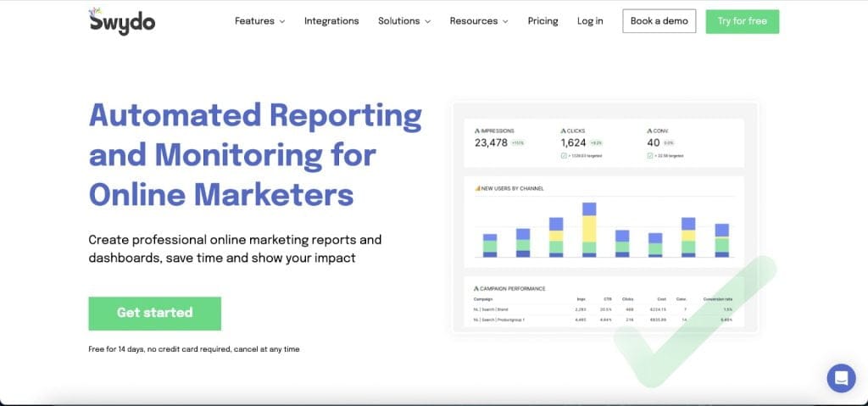The width and height of the screenshot is (868, 406).
Task: Go to the Pricing page
Action: [543, 21]
